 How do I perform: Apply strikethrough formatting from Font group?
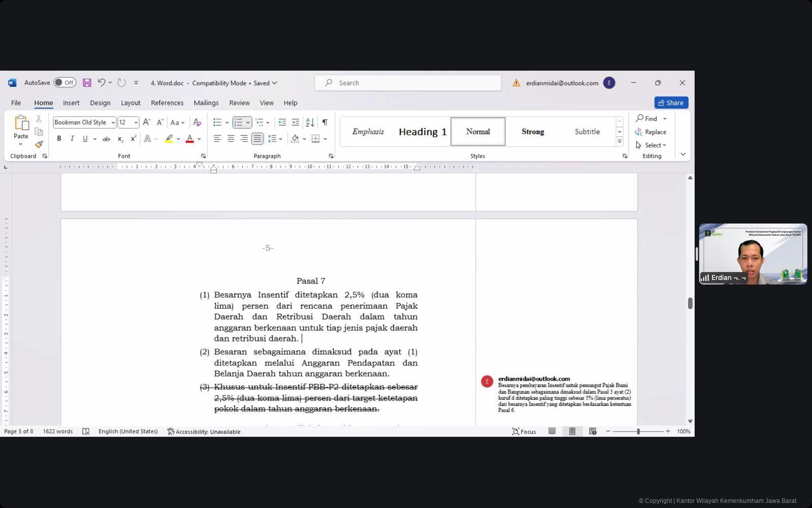(x=106, y=139)
